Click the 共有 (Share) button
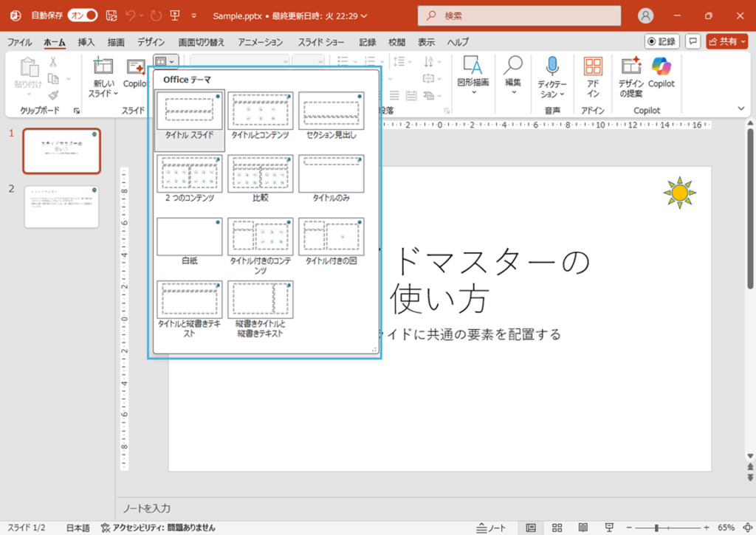 click(726, 41)
